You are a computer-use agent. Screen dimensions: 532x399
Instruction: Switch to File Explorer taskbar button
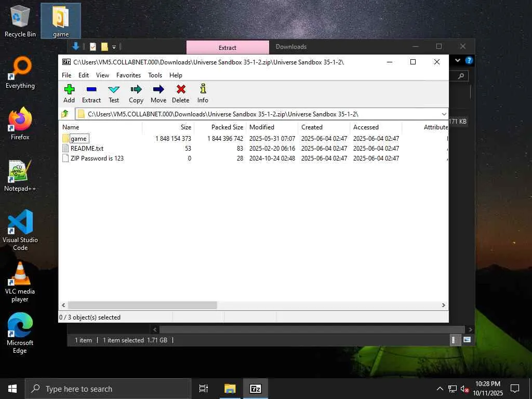pos(230,389)
